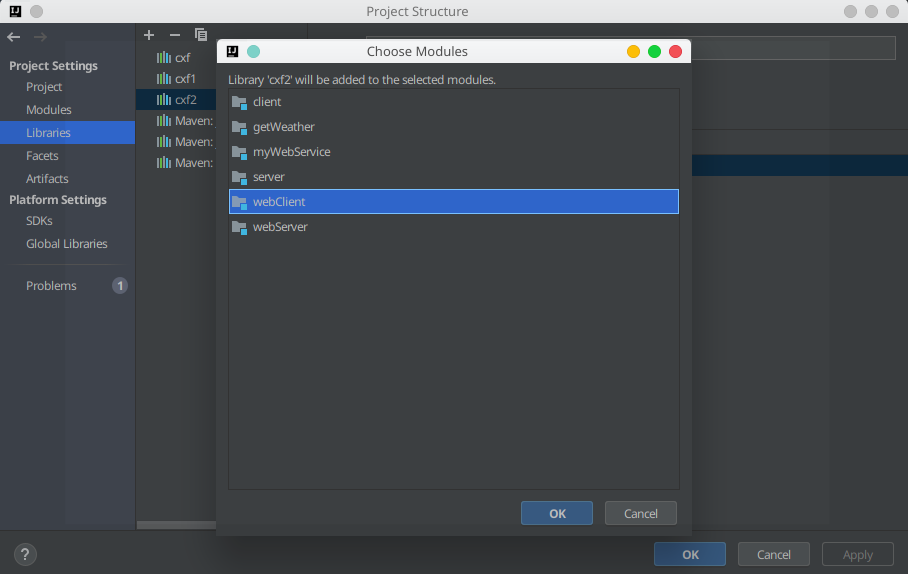Add a new library with plus icon
908x574 pixels.
(149, 35)
